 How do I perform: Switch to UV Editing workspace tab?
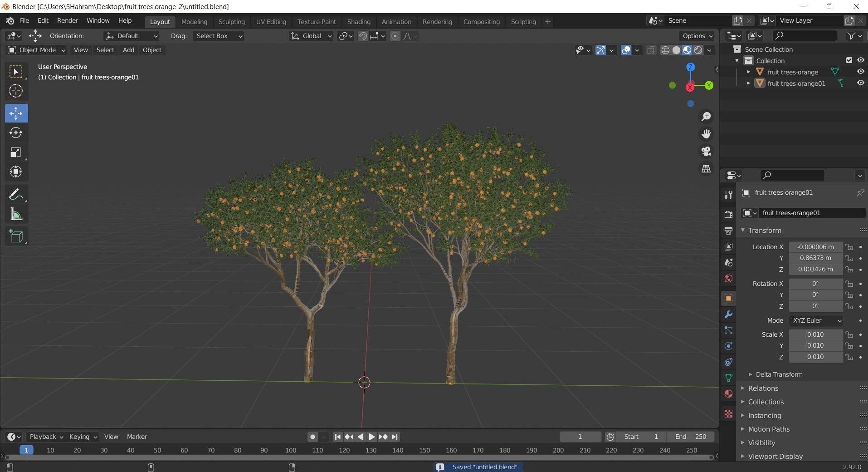(271, 22)
